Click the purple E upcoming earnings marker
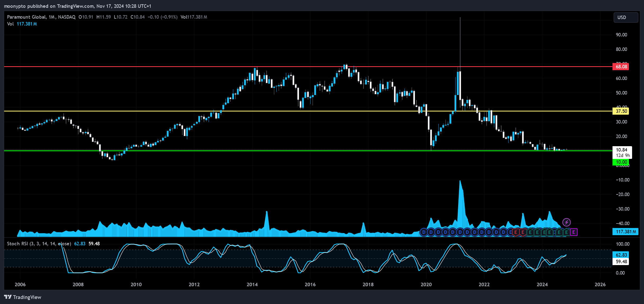 574,232
